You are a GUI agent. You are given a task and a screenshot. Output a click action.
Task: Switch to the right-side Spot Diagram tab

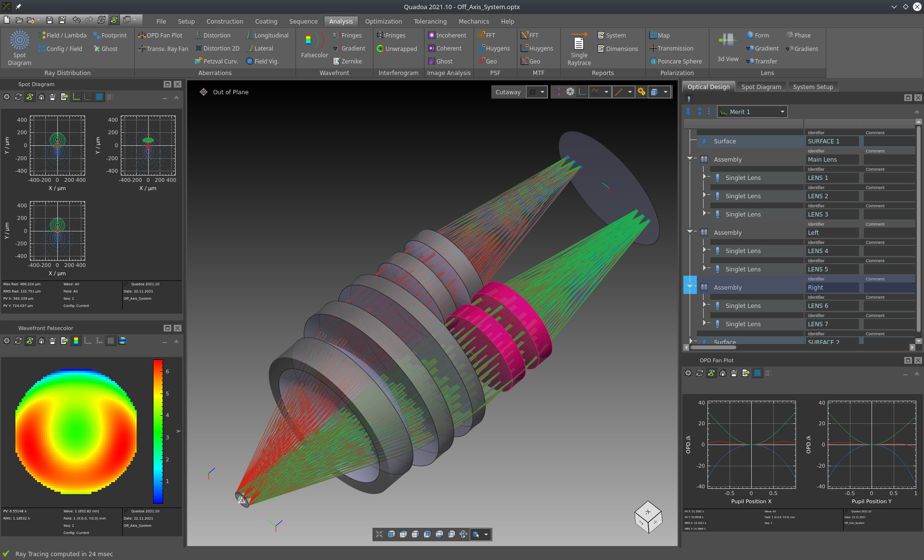(761, 87)
